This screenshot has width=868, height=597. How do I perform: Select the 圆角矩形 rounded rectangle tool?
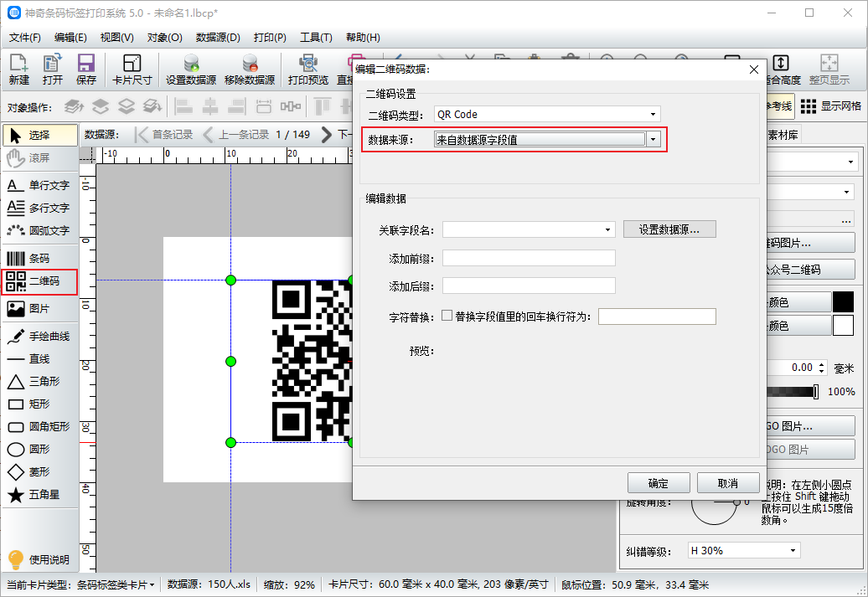click(x=40, y=426)
